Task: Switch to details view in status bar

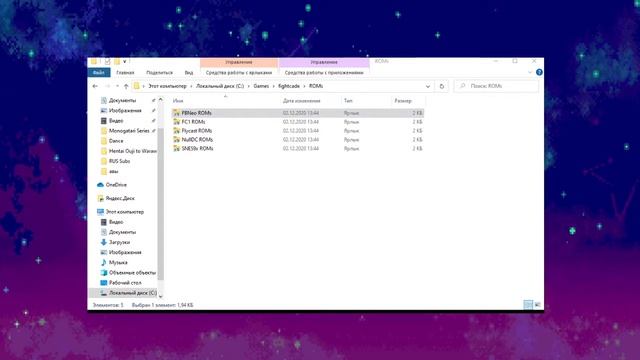Action: (x=528, y=305)
